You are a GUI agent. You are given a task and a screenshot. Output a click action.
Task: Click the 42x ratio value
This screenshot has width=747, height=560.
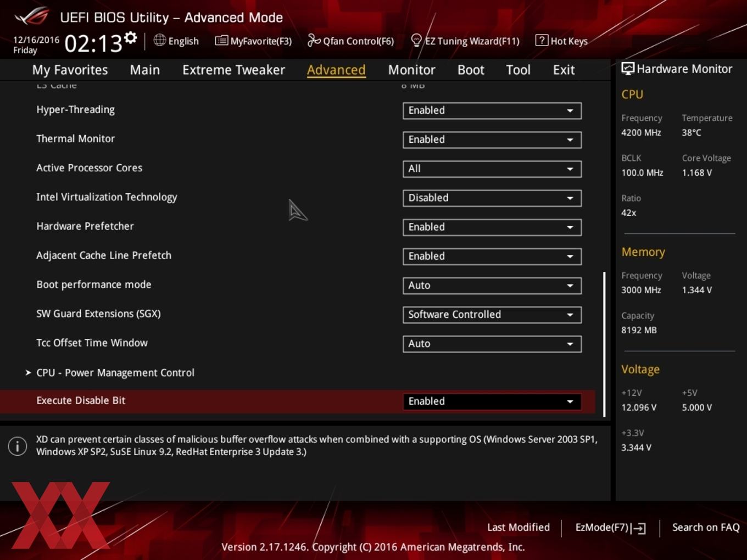click(x=629, y=212)
